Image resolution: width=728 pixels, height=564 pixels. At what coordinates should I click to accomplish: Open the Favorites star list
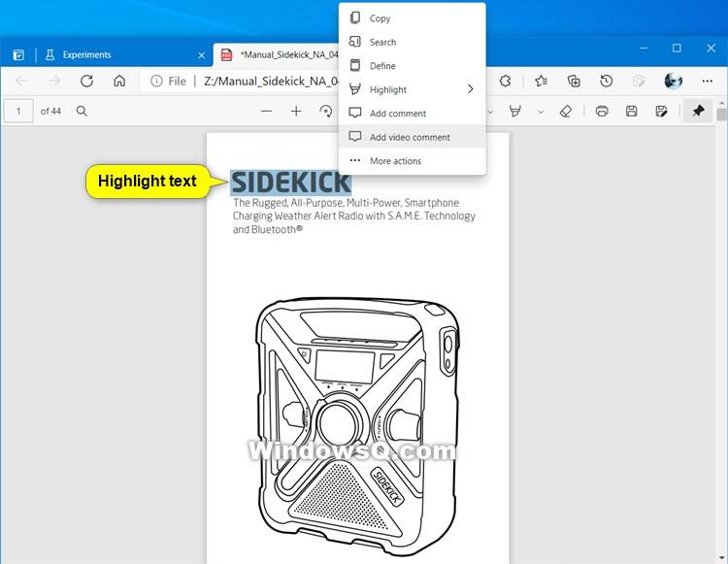541,82
